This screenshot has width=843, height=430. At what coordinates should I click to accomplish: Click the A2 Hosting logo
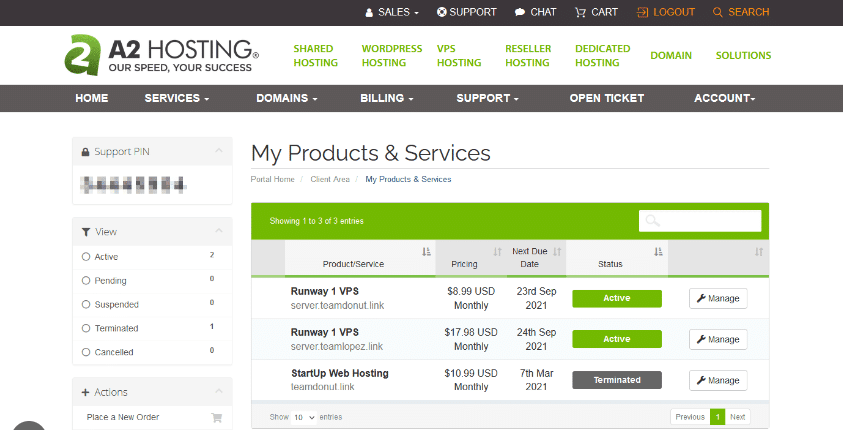(161, 55)
